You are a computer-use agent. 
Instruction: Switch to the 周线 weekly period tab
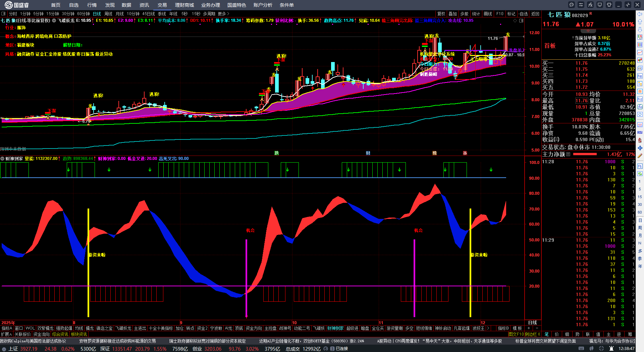[x=108, y=14]
